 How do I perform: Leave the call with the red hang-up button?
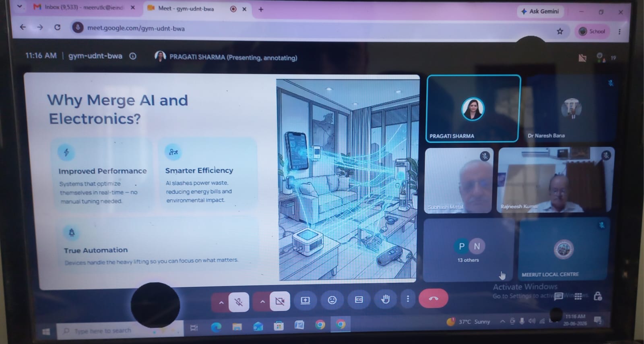tap(433, 298)
